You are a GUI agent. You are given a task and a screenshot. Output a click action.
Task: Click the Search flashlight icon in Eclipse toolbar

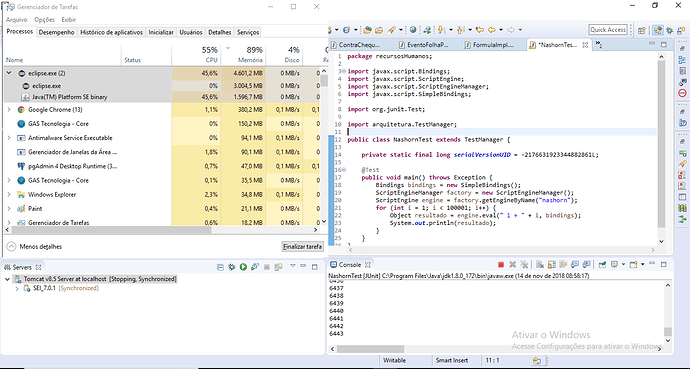click(x=391, y=30)
